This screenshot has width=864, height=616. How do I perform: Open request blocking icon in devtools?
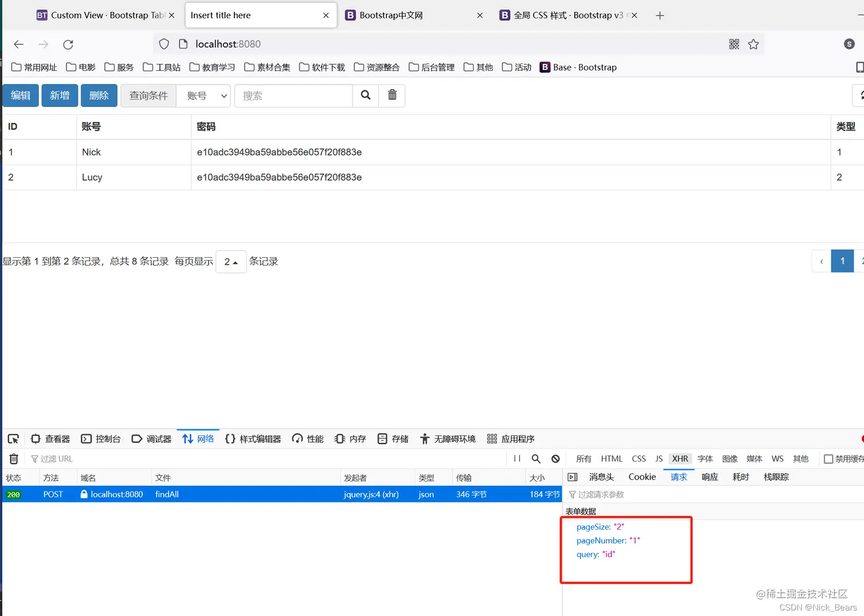(555, 459)
